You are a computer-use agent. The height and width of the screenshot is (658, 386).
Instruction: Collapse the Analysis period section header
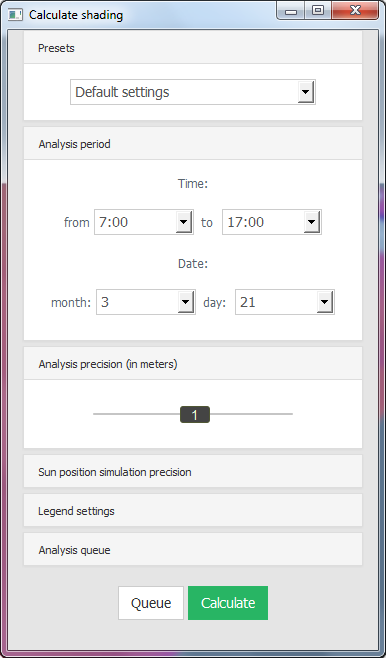[193, 144]
